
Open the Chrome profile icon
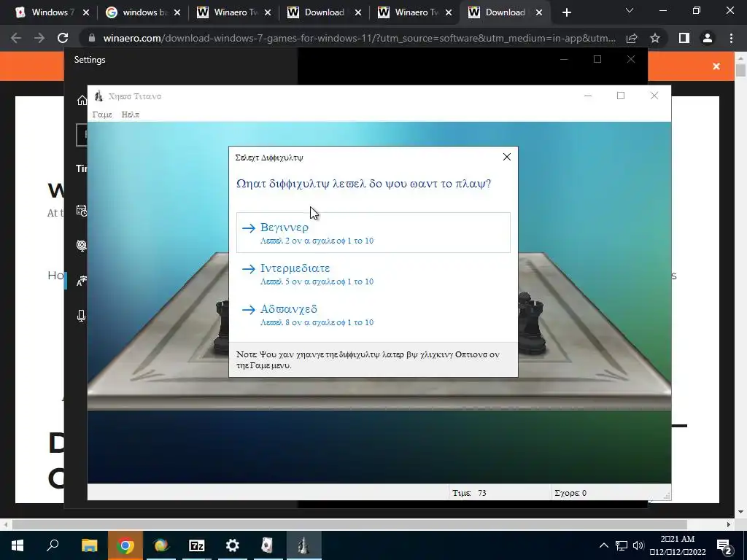click(708, 38)
